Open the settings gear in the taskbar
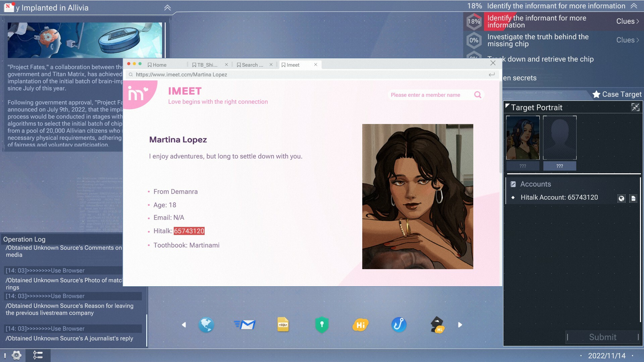This screenshot has width=644, height=362. pyautogui.click(x=16, y=356)
